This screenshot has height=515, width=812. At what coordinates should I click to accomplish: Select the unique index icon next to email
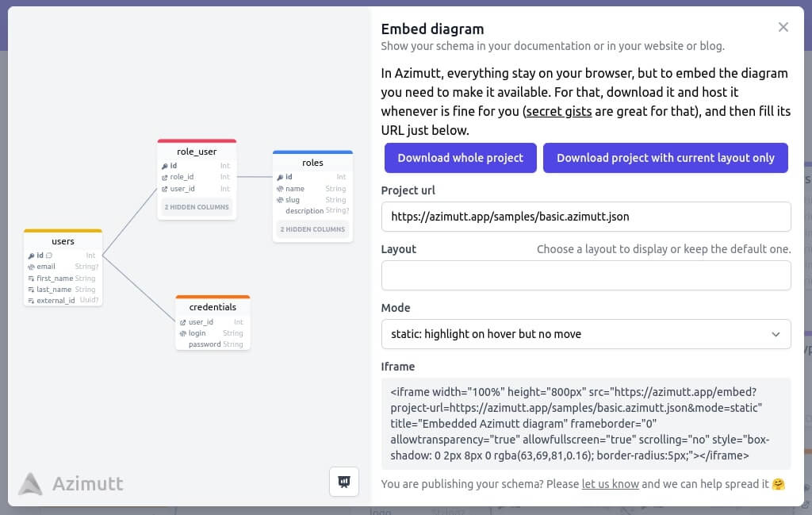[31, 267]
